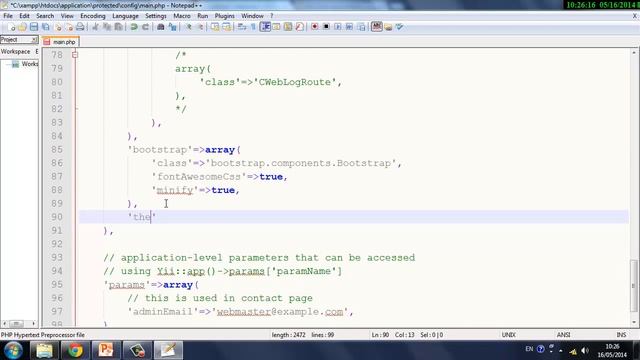
Task: Click the Print toolbar icon
Action: coord(80,27)
